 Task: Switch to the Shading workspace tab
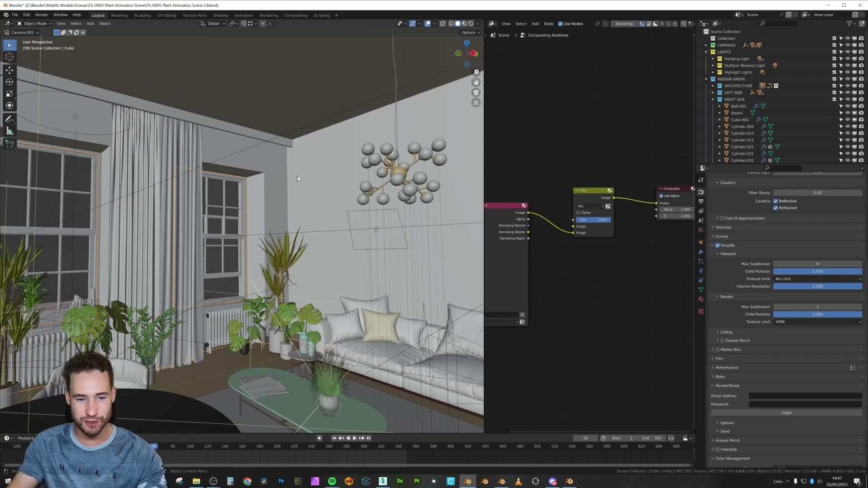click(x=220, y=15)
